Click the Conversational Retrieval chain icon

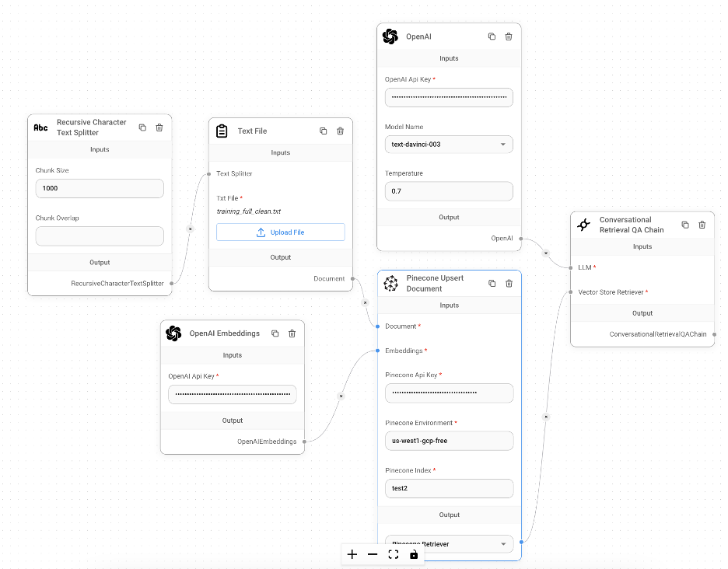(583, 225)
